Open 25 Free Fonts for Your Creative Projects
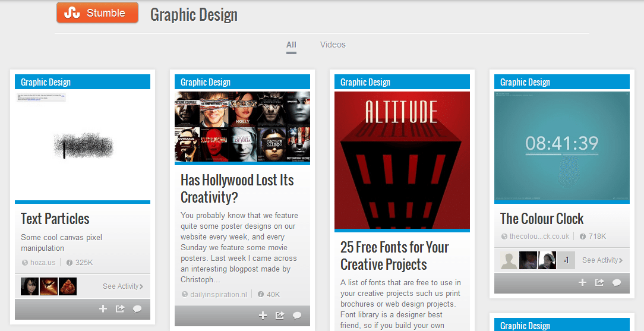 tap(394, 256)
